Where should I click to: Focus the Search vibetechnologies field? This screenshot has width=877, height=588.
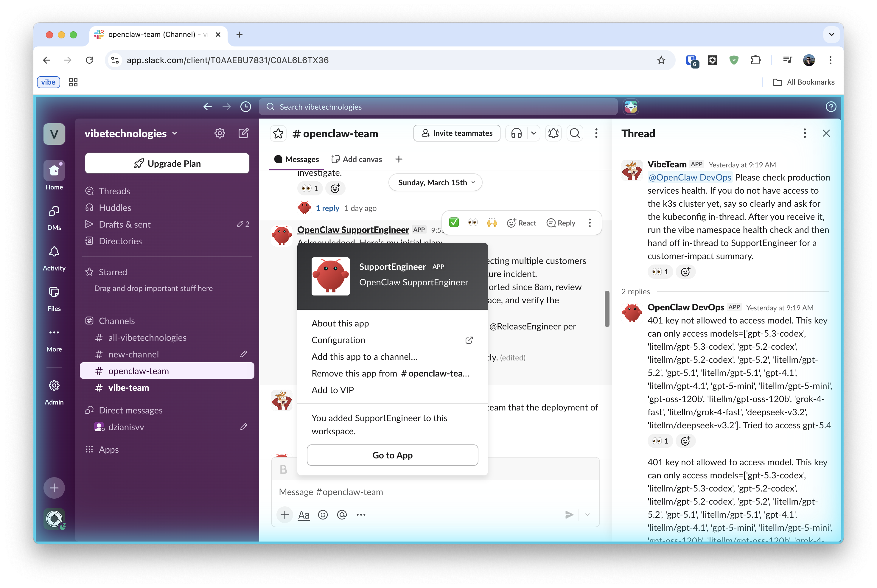pos(438,107)
